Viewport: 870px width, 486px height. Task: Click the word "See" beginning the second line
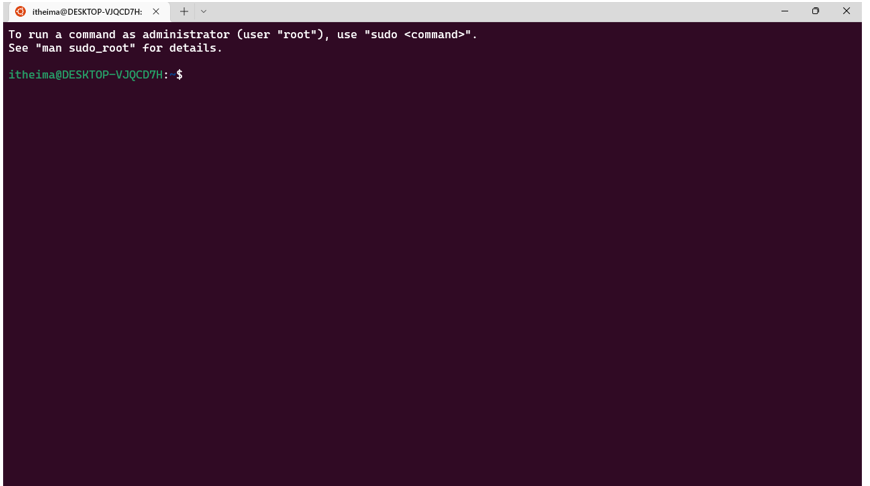18,48
